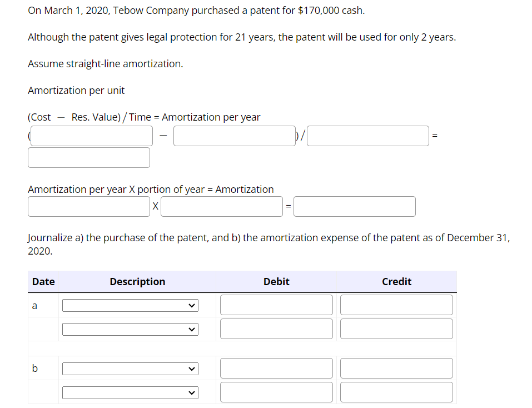
Task: Click the amortization per year field below the formula
Action: [88, 206]
